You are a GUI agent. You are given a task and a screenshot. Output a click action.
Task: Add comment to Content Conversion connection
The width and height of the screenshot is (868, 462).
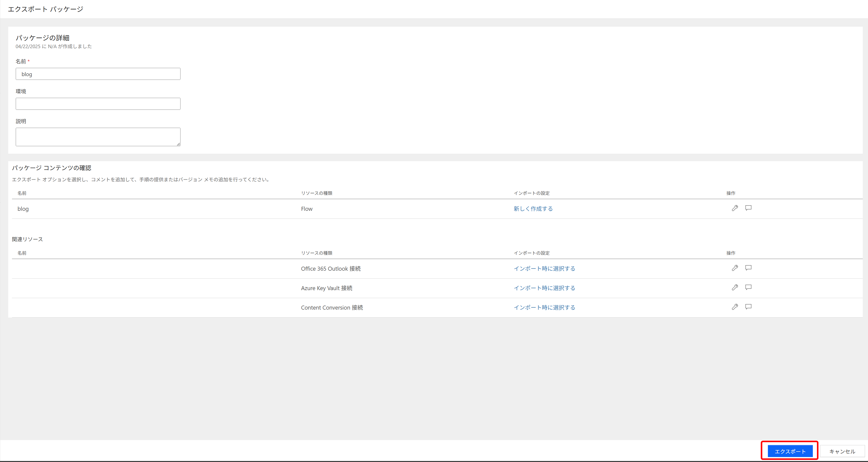pos(748,307)
